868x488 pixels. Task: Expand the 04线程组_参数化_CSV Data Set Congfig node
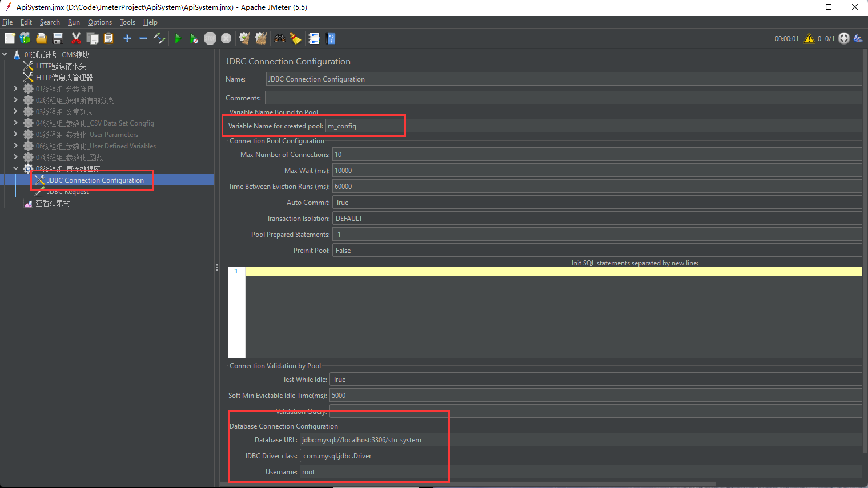16,123
